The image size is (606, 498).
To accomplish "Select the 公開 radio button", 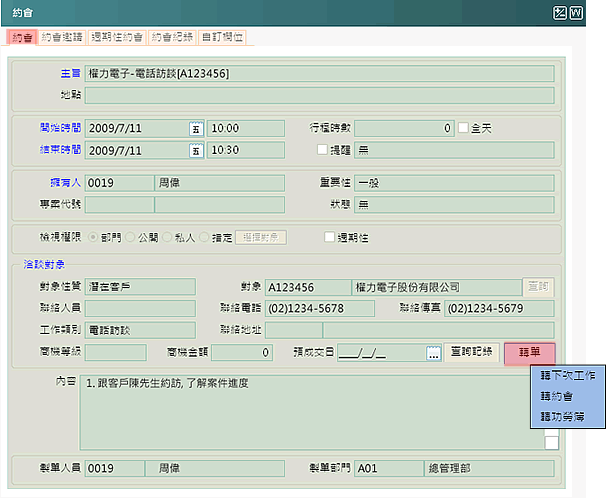I will pos(131,237).
